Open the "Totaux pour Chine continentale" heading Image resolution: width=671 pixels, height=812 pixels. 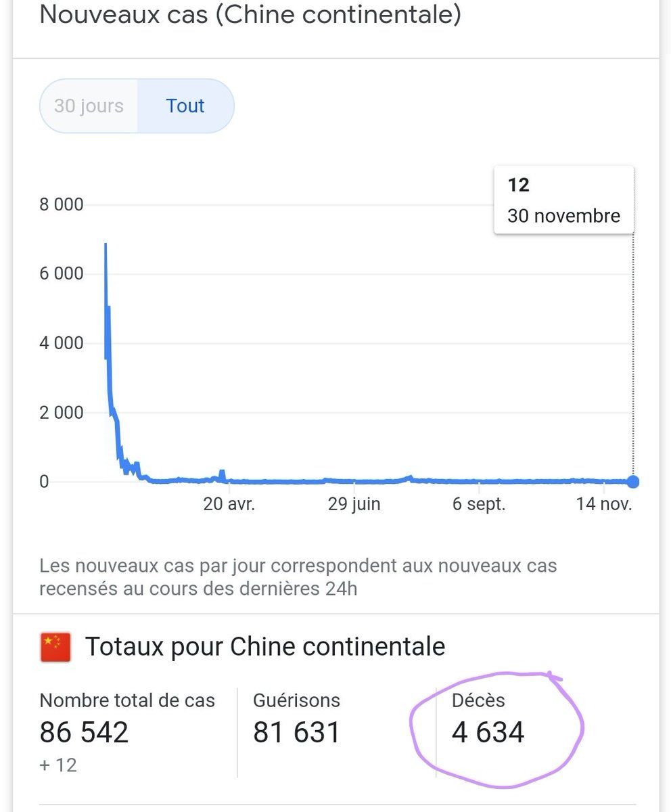pyautogui.click(x=265, y=647)
